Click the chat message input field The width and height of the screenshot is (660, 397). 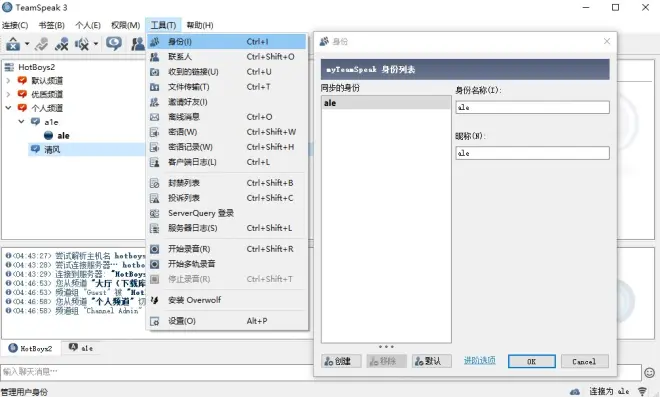point(321,372)
